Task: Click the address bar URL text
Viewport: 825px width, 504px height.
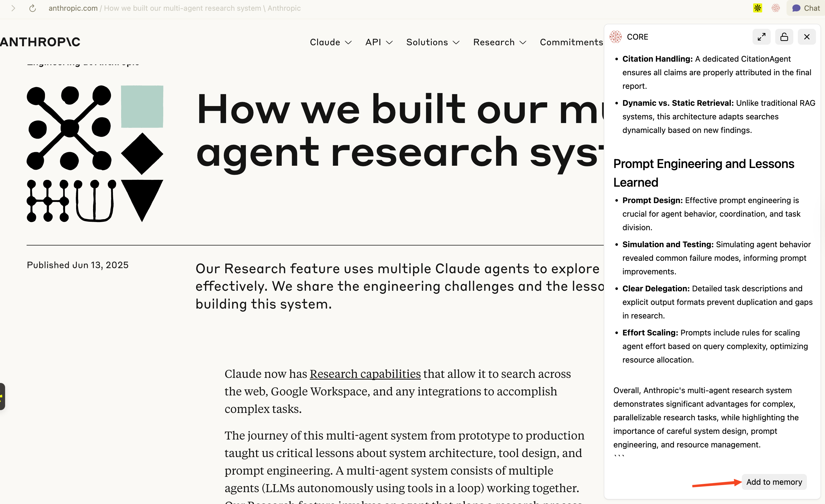Action: tap(174, 8)
